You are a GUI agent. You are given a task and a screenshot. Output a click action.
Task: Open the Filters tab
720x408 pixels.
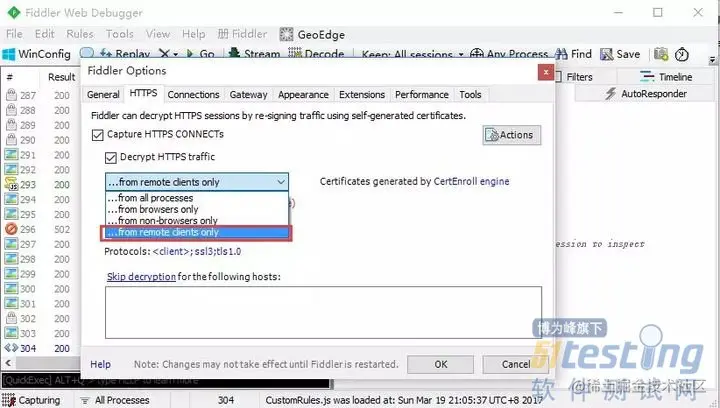click(x=579, y=77)
